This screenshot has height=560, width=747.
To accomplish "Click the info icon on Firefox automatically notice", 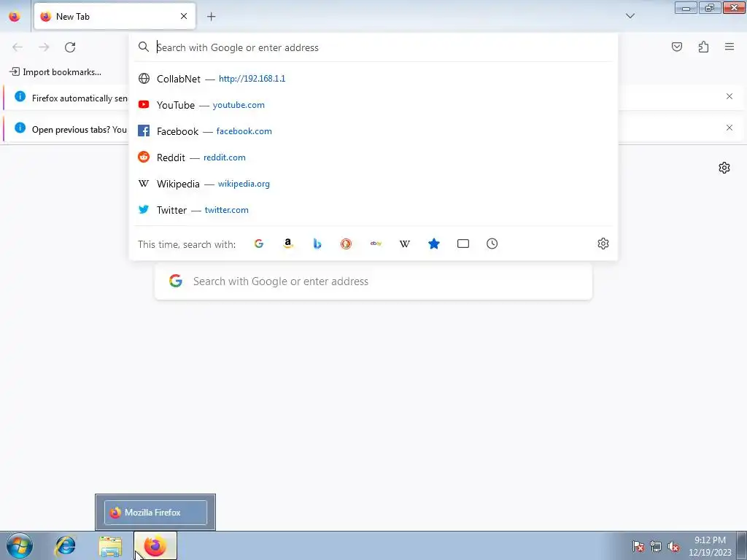I will coord(20,97).
